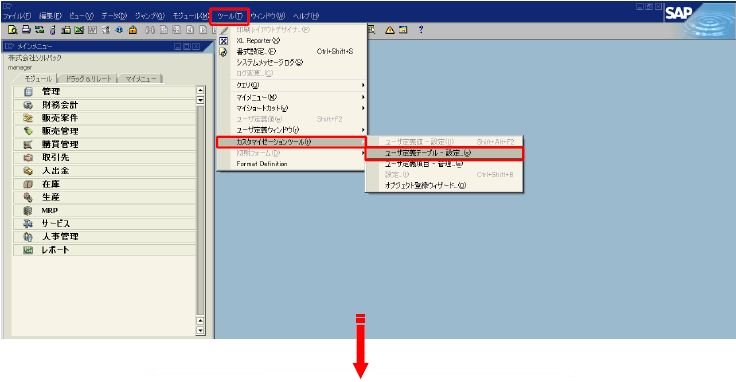
Task: Click the lock screen padlock icon
Action: tap(133, 30)
